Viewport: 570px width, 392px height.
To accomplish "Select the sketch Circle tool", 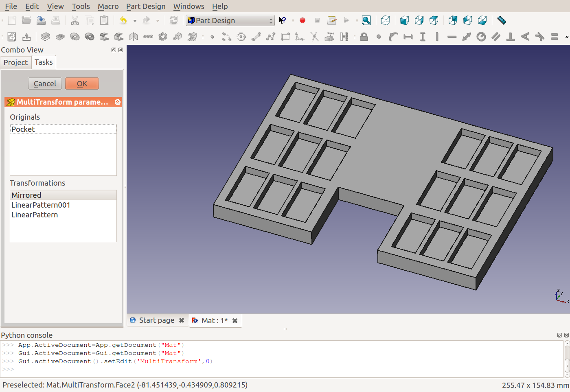I will coord(241,37).
